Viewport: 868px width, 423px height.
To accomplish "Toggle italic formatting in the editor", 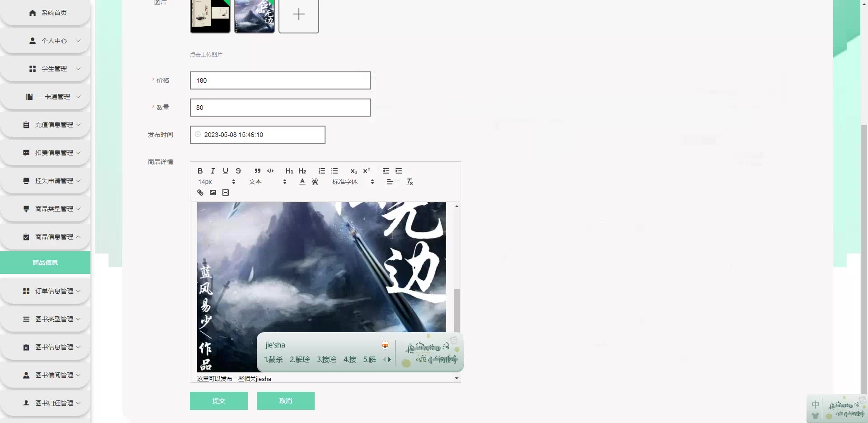I will [x=212, y=171].
